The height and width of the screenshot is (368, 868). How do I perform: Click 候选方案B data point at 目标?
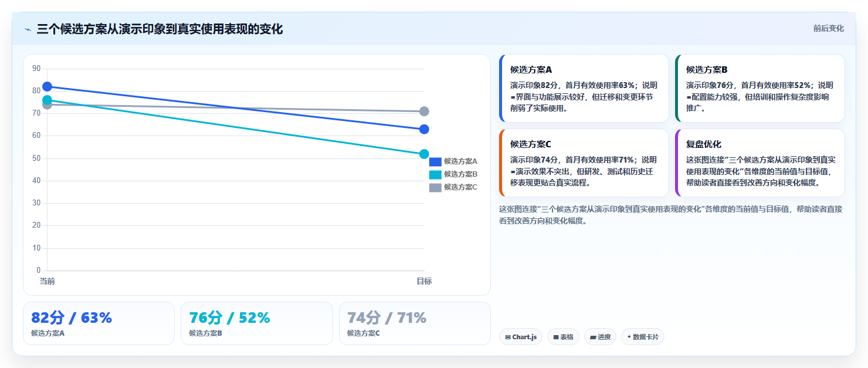[424, 154]
